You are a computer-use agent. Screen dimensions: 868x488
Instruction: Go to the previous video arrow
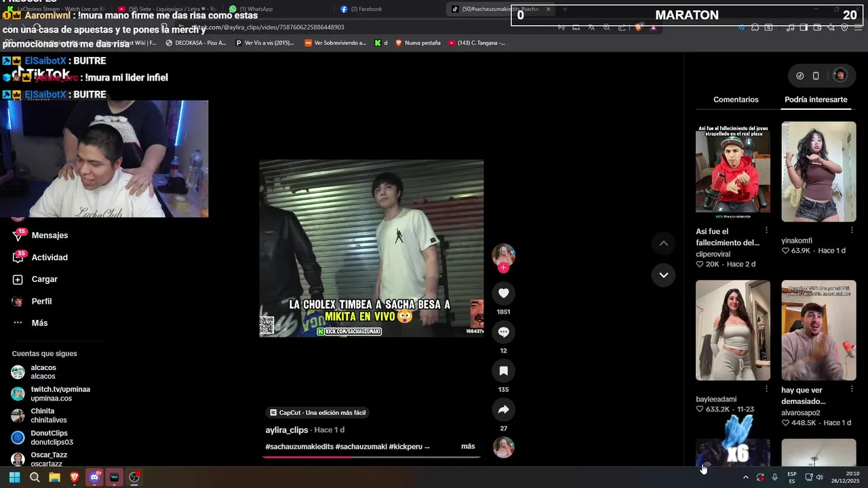663,243
